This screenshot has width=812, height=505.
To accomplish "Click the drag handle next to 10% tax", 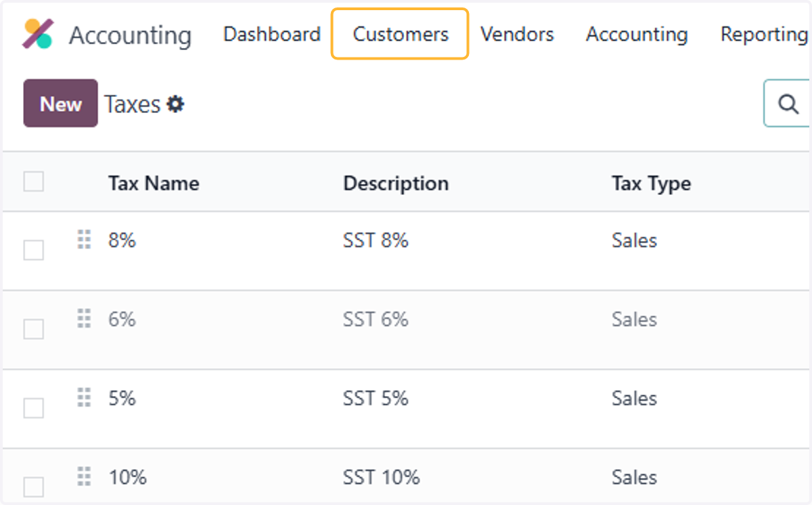I will click(x=84, y=477).
